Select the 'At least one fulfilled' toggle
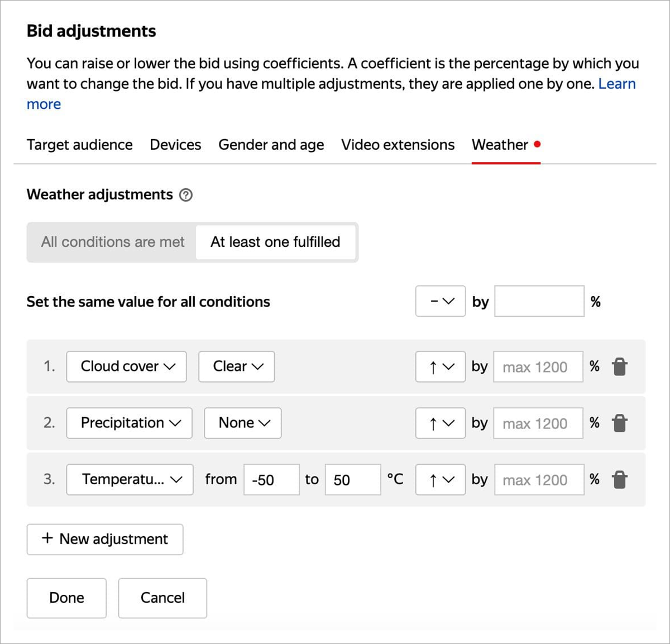This screenshot has width=670, height=644. point(275,242)
